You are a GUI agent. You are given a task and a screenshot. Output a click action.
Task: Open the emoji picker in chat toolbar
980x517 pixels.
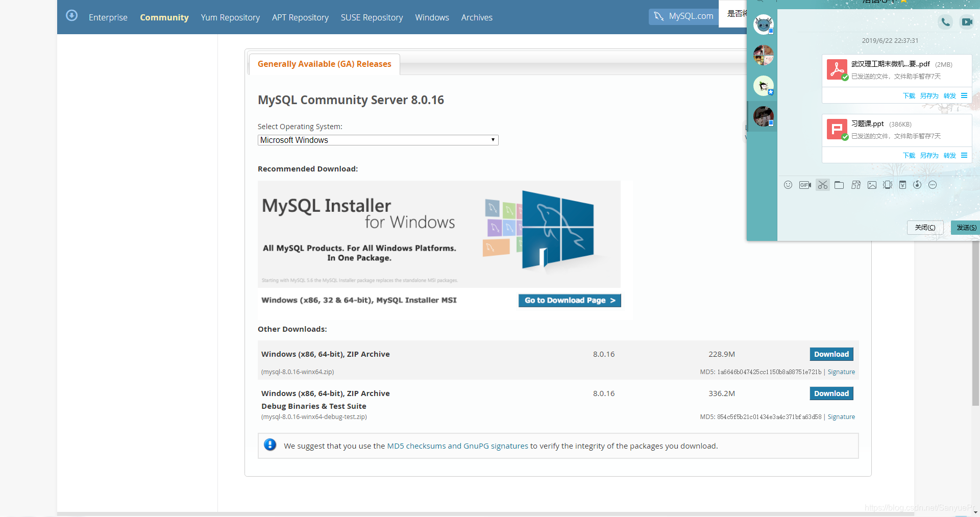click(788, 185)
